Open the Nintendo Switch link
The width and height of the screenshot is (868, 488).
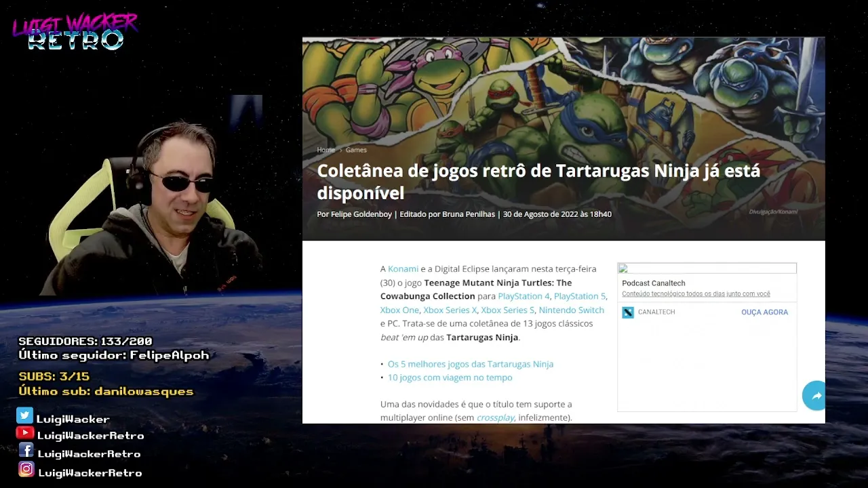click(x=571, y=310)
